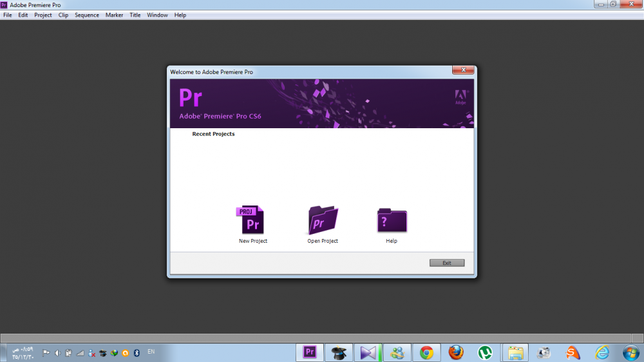Click the Internet Explorer taskbar icon
The width and height of the screenshot is (644, 362).
point(602,352)
